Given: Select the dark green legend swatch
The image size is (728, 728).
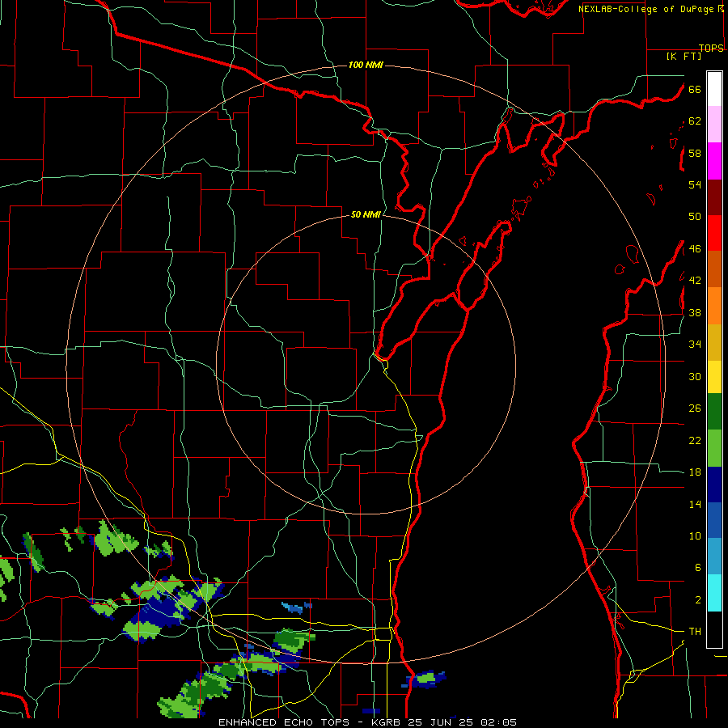Looking at the screenshot, I should tap(714, 412).
